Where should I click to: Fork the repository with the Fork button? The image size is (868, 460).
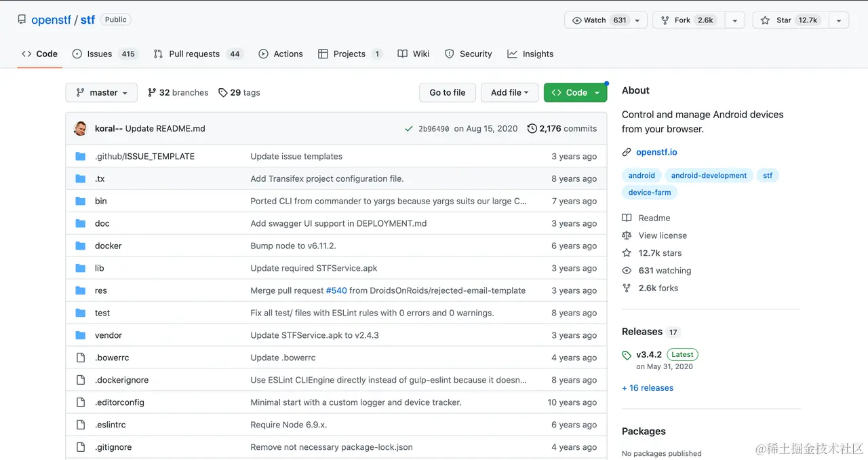689,20
